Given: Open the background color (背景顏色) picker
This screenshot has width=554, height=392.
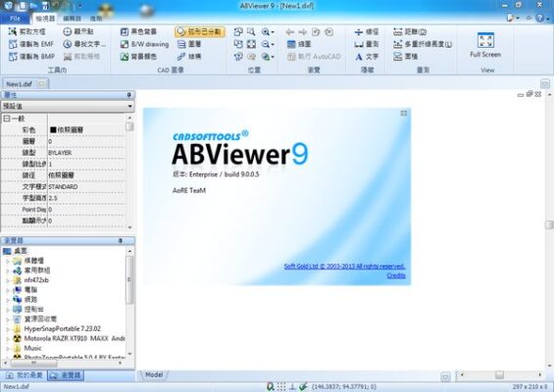Looking at the screenshot, I should [138, 57].
